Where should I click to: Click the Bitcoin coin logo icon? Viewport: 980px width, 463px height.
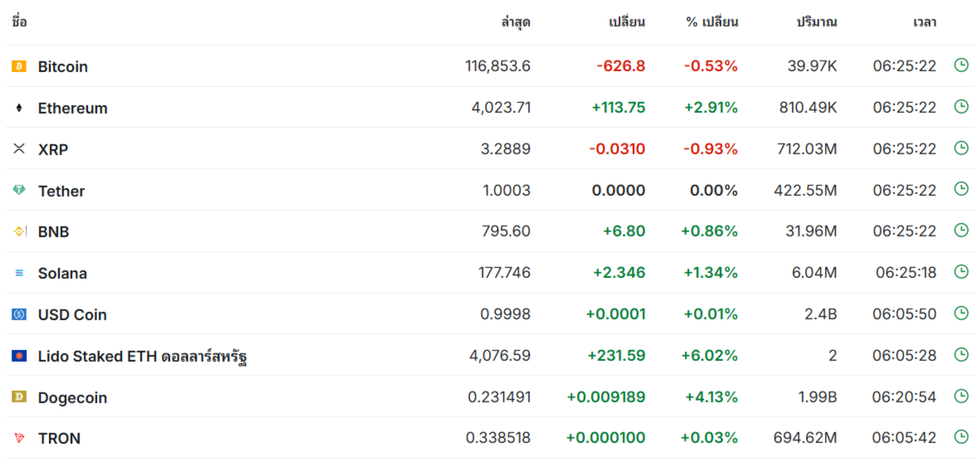(19, 66)
